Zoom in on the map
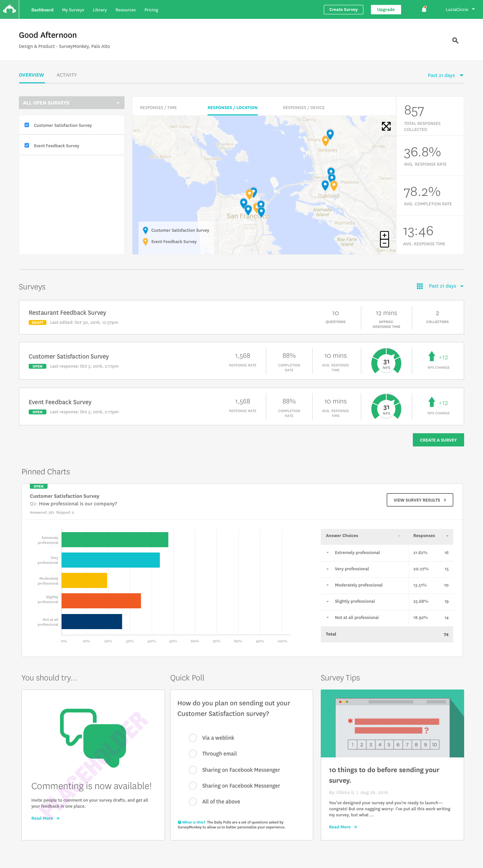 point(385,235)
